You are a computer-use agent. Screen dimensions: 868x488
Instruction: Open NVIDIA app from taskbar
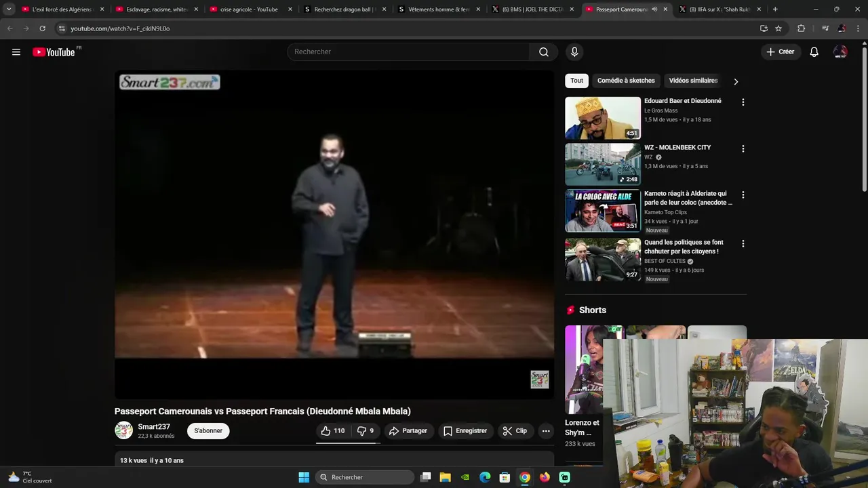[465, 477]
